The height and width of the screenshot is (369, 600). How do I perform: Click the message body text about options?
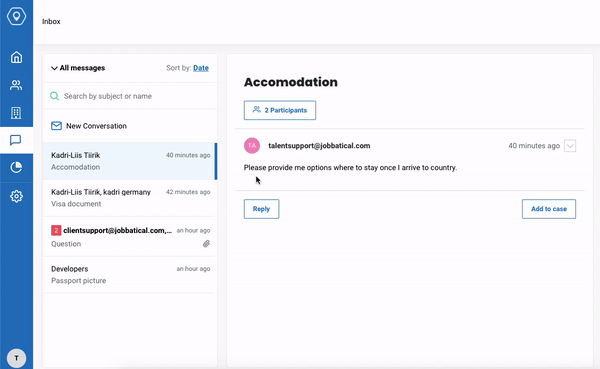(351, 168)
